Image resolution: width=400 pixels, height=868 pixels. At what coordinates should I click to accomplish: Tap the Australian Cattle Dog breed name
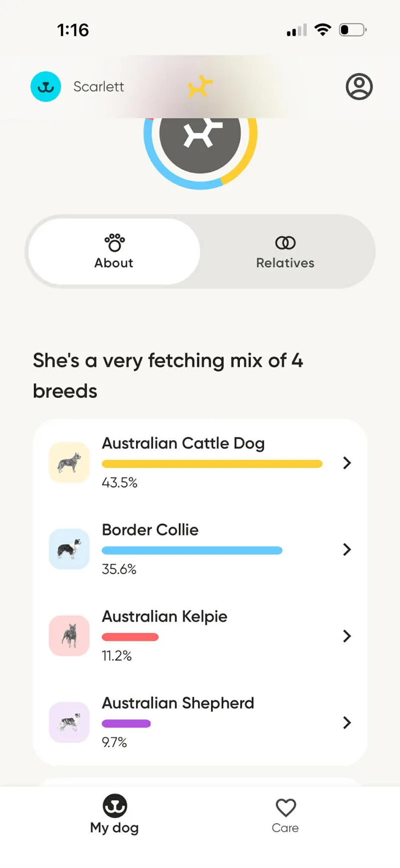point(183,444)
